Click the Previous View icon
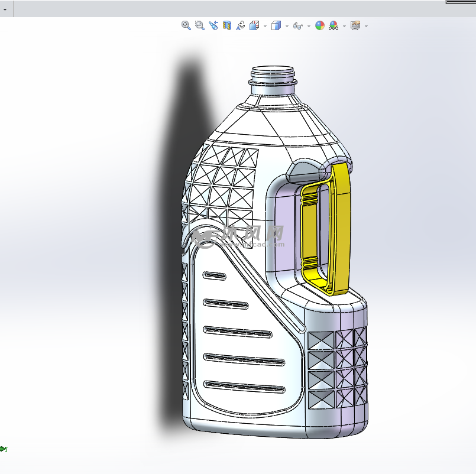This screenshot has height=474, width=476. coord(213,26)
